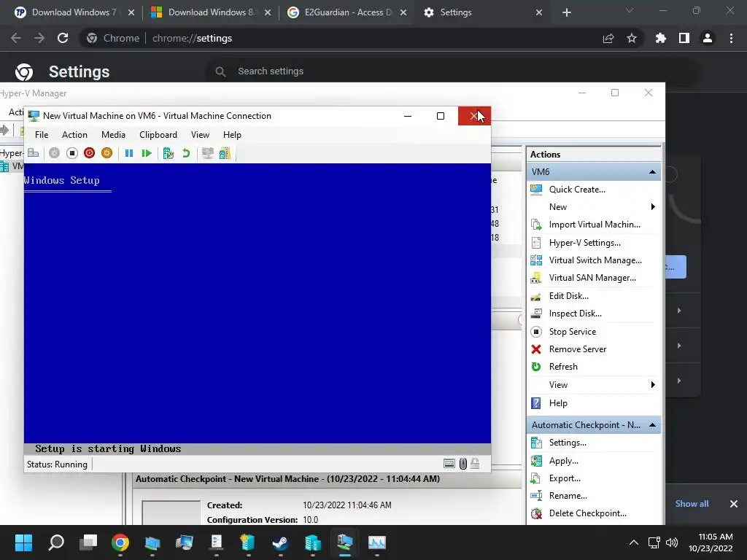Open the clock showing 11:05 AM
The image size is (747, 560).
pos(711,542)
